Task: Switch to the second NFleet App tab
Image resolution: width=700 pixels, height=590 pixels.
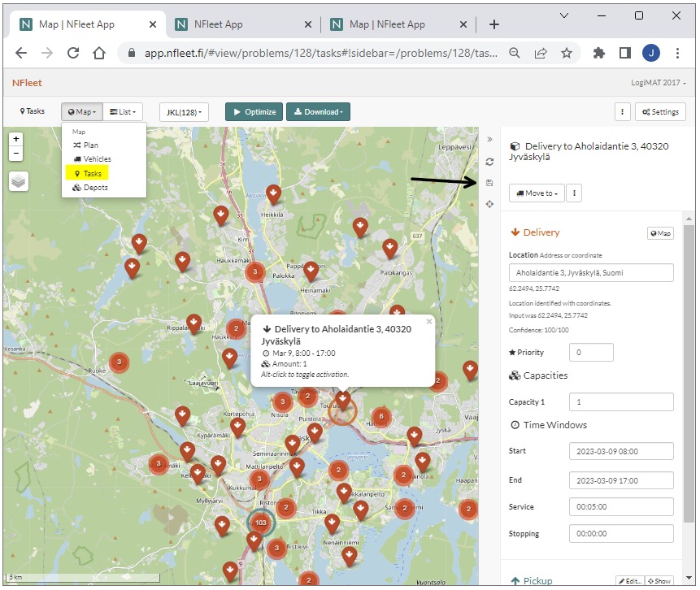Action: click(243, 24)
